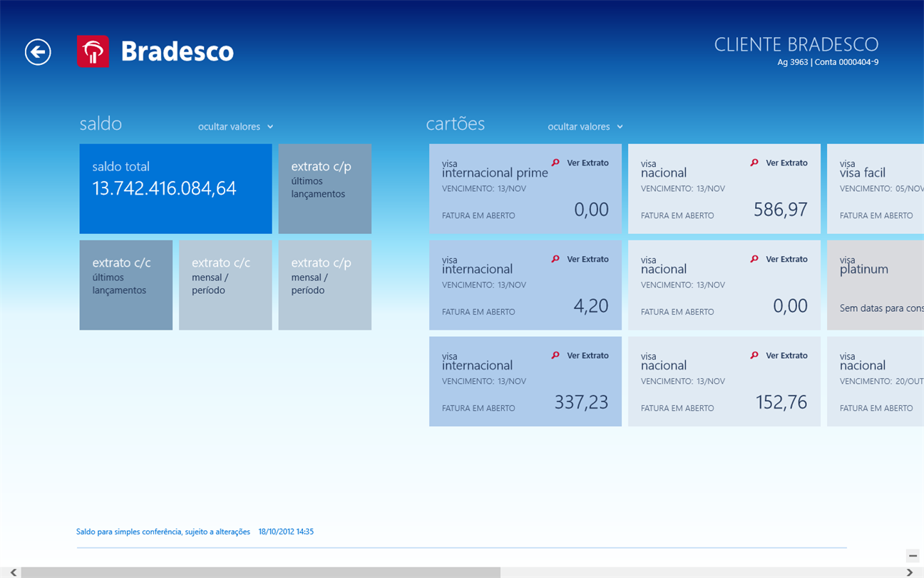924x578 pixels.
Task: Open extrato c/c mensal / período tile
Action: click(225, 285)
